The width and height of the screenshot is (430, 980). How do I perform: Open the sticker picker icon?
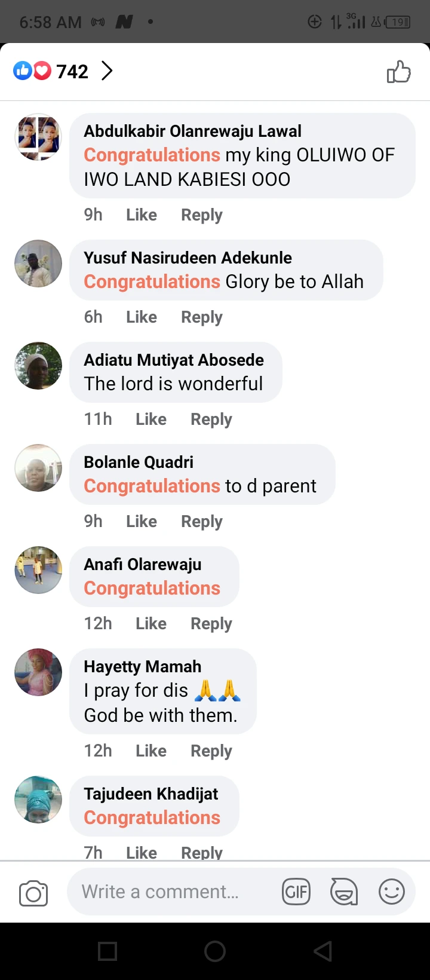click(x=344, y=892)
